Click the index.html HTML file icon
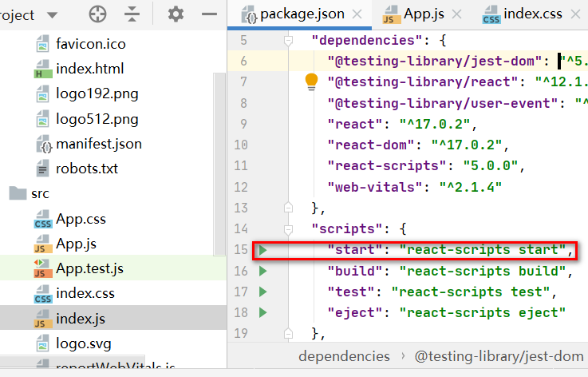Viewport: 588px width, 377px height. pos(43,69)
